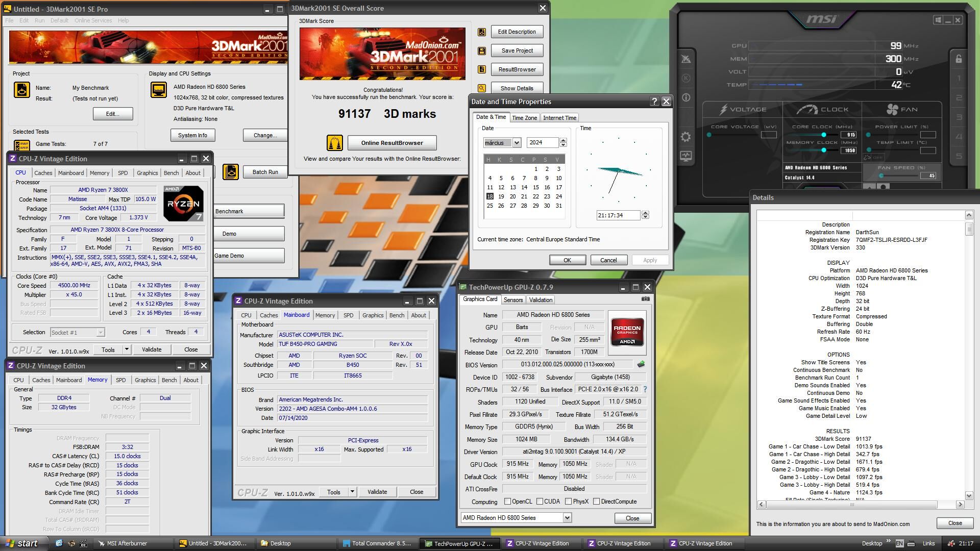Open the Online Services menu in 3DMark

[93, 20]
